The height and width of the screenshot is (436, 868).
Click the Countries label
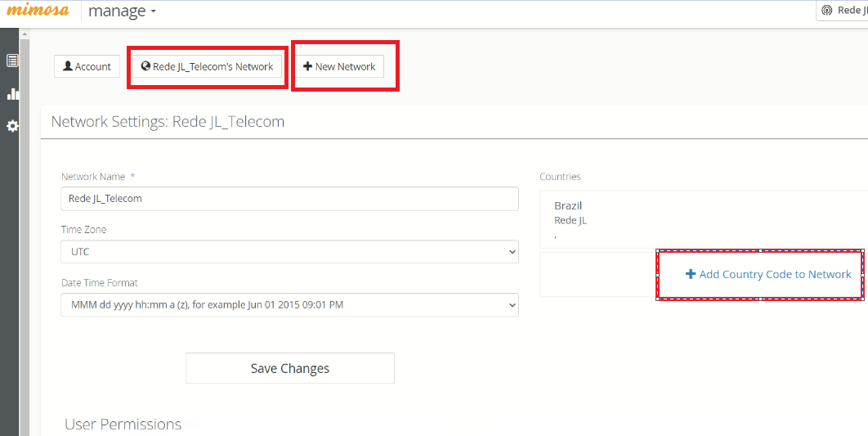560,177
